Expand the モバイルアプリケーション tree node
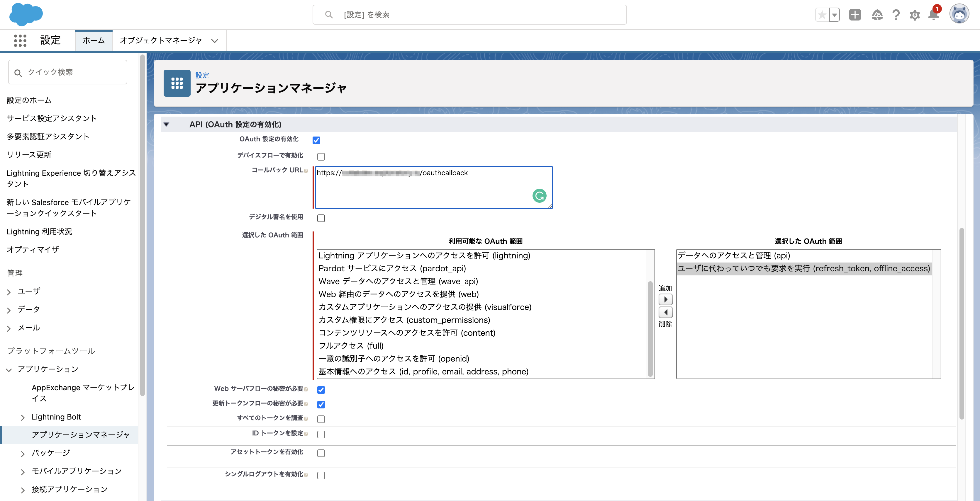The width and height of the screenshot is (980, 501). [23, 472]
